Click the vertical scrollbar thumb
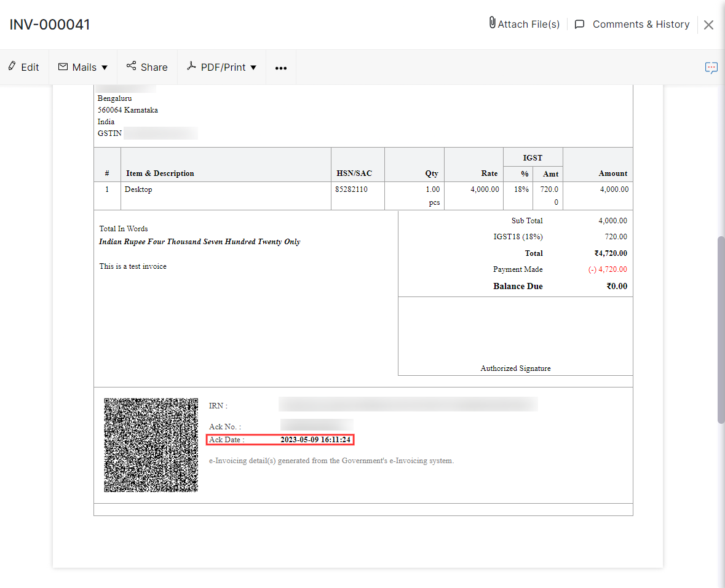The image size is (725, 588). tap(721, 329)
